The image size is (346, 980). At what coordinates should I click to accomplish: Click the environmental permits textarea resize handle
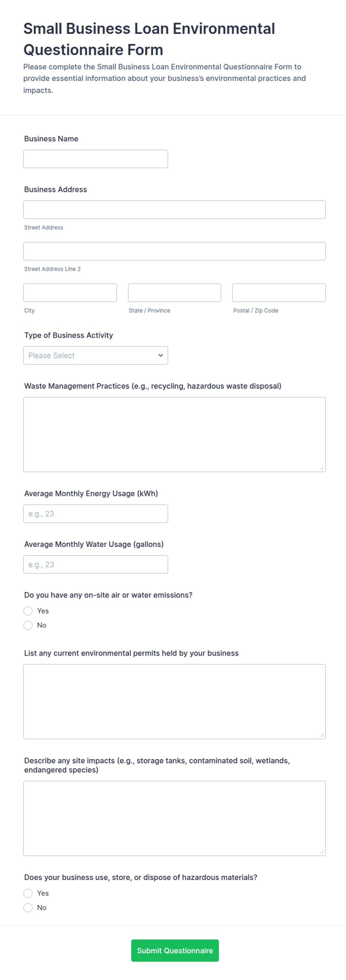(322, 735)
